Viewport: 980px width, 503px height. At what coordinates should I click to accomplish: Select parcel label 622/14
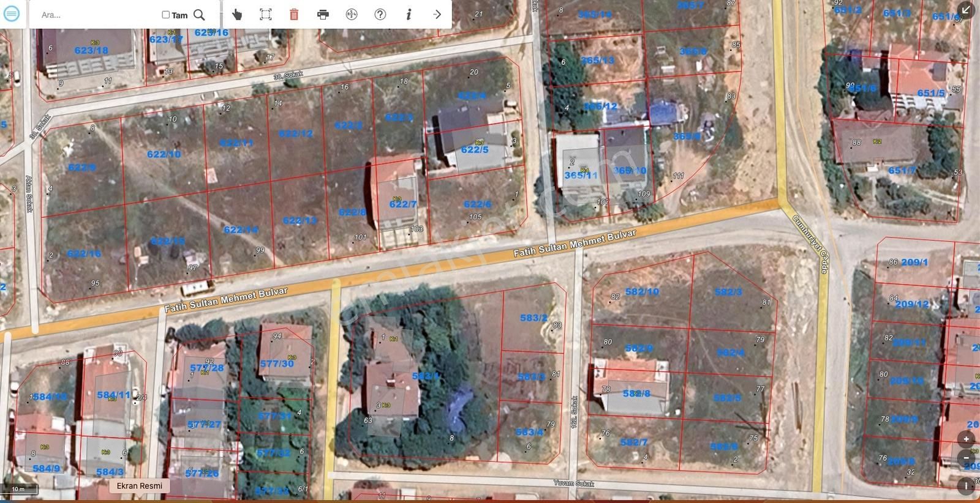click(241, 230)
